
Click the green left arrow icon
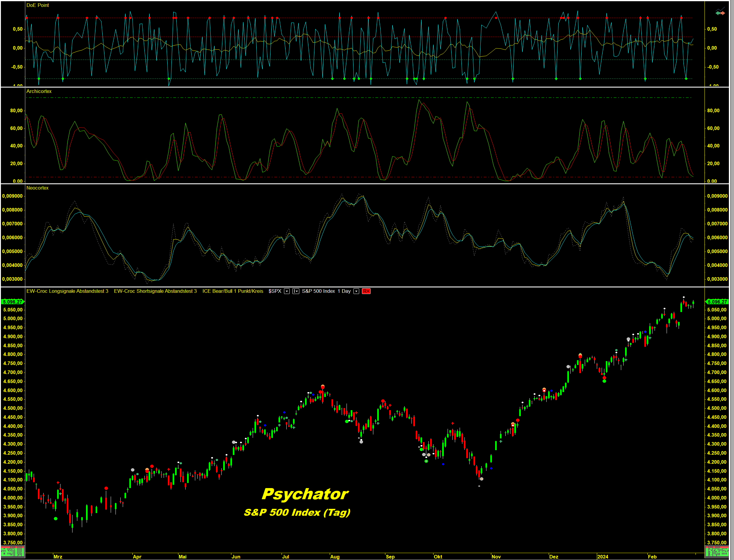(717, 13)
